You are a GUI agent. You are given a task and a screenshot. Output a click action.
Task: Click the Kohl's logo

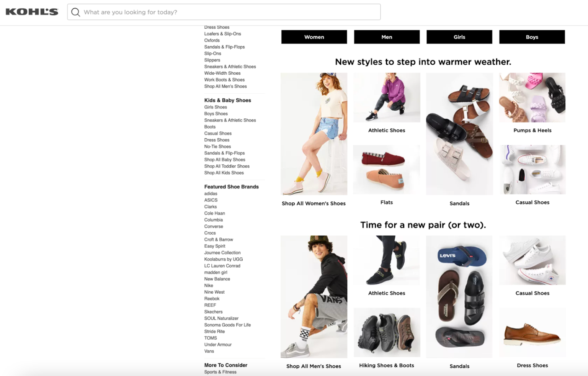(x=32, y=12)
